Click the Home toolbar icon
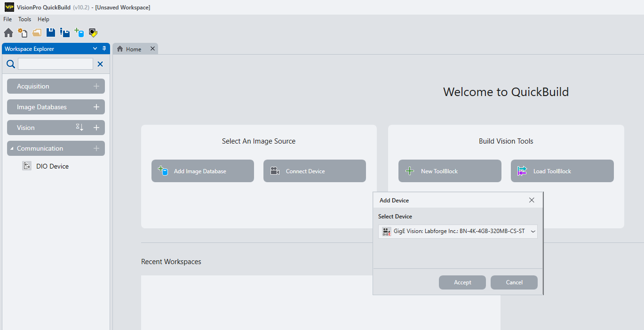Viewport: 644px width, 330px height. pos(8,32)
